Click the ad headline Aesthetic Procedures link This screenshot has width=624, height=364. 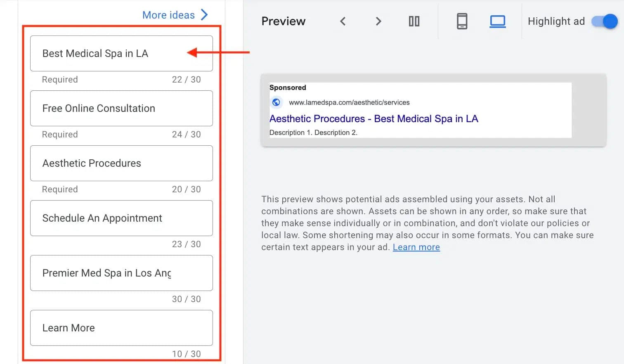(x=373, y=119)
